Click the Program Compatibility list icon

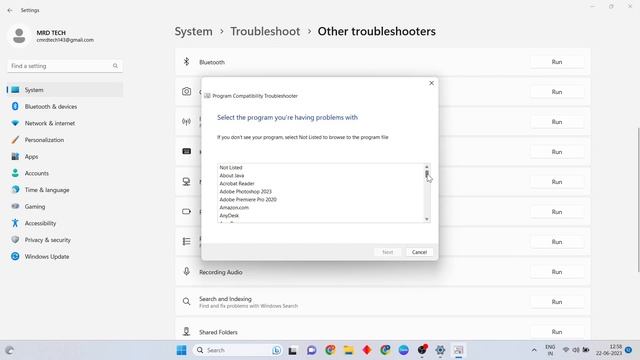[187, 242]
